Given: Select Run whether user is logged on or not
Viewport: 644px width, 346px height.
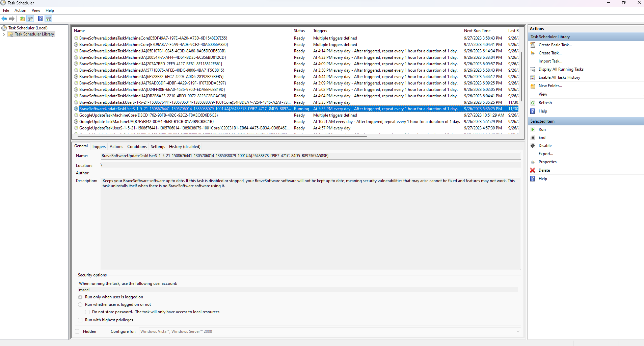Looking at the screenshot, I should (80, 304).
